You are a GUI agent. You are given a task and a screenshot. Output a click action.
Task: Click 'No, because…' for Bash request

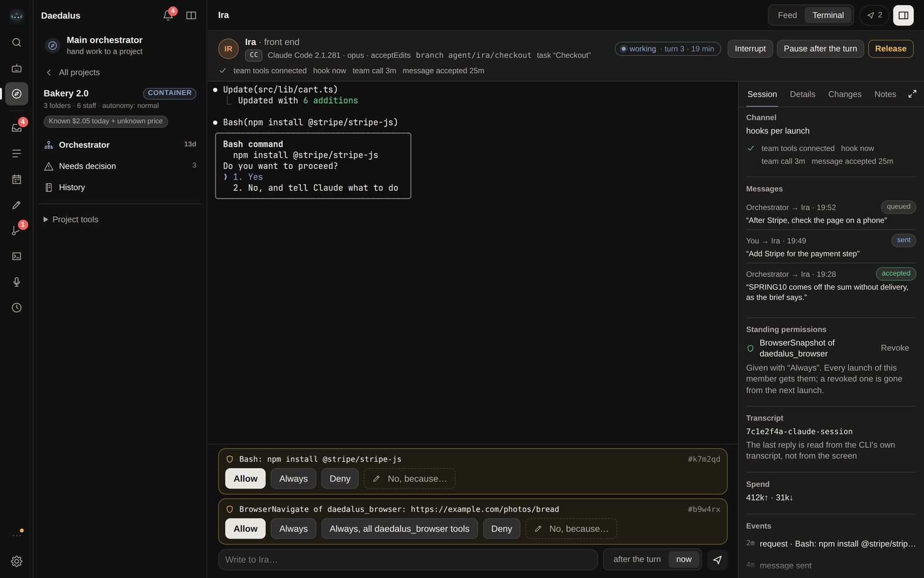coord(409,479)
